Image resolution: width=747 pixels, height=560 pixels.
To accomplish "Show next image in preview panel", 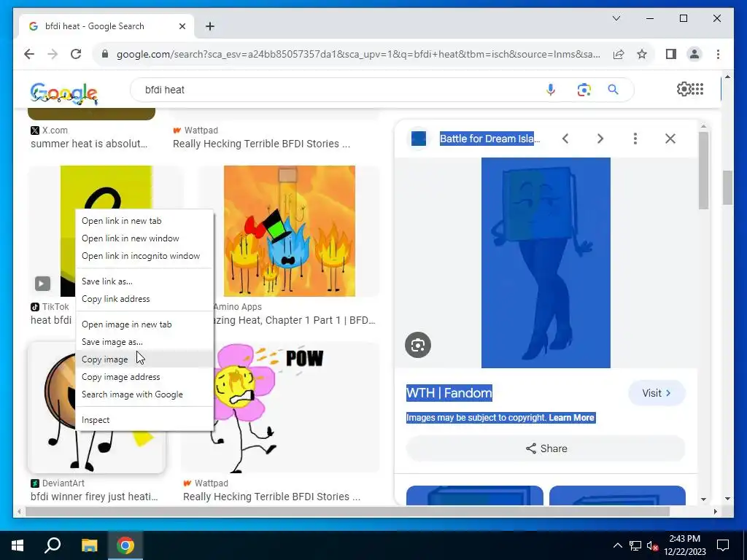I will (600, 139).
